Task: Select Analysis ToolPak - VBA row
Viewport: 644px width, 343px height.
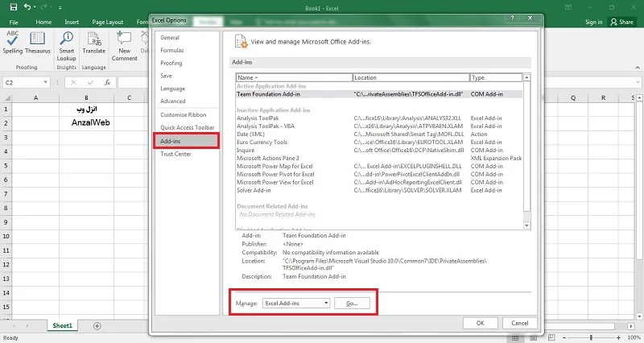Action: (x=379, y=126)
